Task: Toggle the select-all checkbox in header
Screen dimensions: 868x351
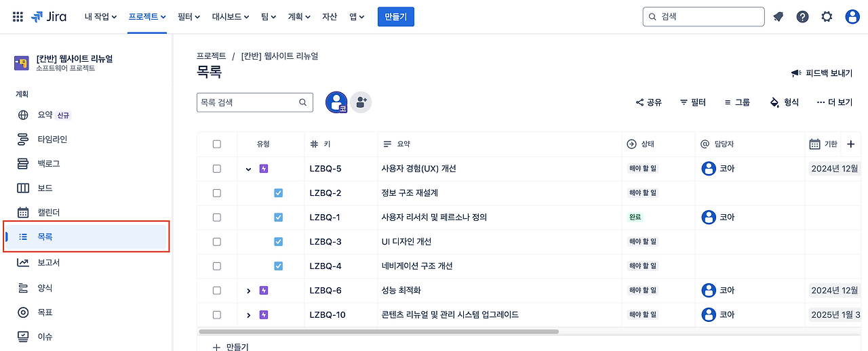Action: click(217, 144)
